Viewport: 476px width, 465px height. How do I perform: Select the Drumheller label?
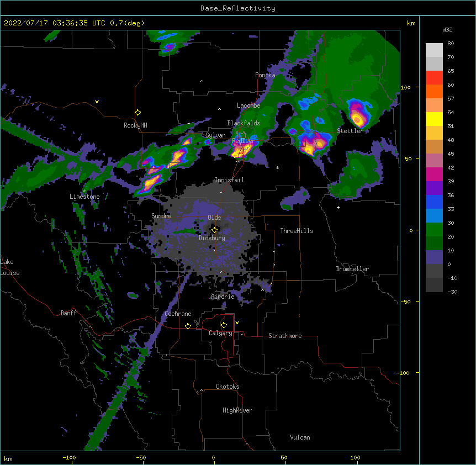click(x=352, y=269)
